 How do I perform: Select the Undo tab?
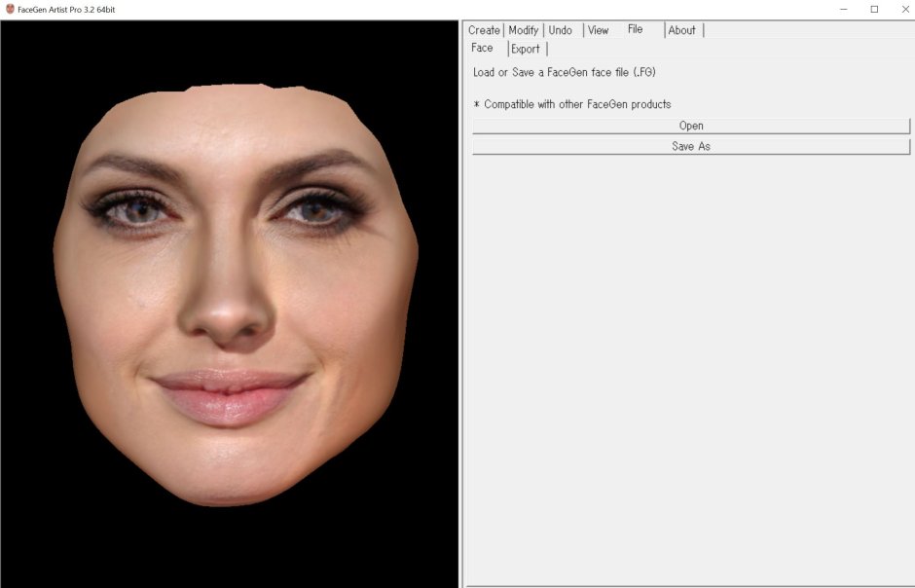pyautogui.click(x=561, y=30)
